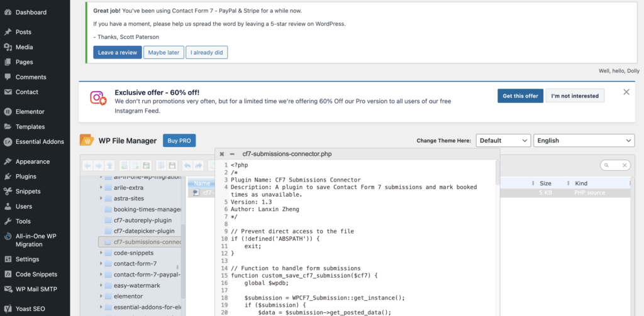Close the cf7-submissions-connector.php editor
Screen dimensions: 644x316
pos(222,155)
